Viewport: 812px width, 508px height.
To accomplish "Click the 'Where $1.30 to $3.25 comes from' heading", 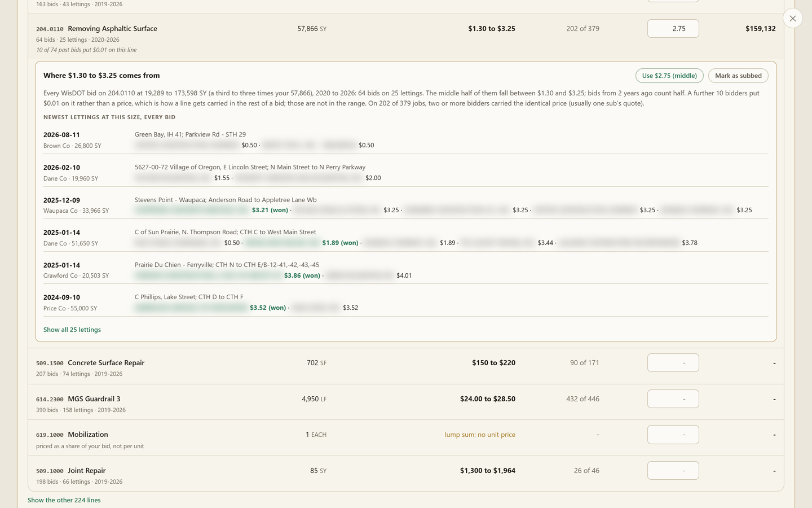I will coord(101,76).
